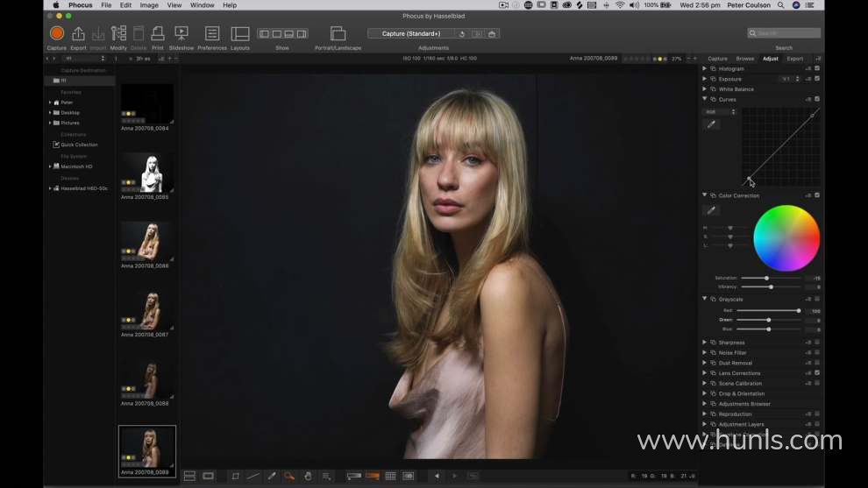Open the RGB channel dropdown in Curves

[x=721, y=112]
